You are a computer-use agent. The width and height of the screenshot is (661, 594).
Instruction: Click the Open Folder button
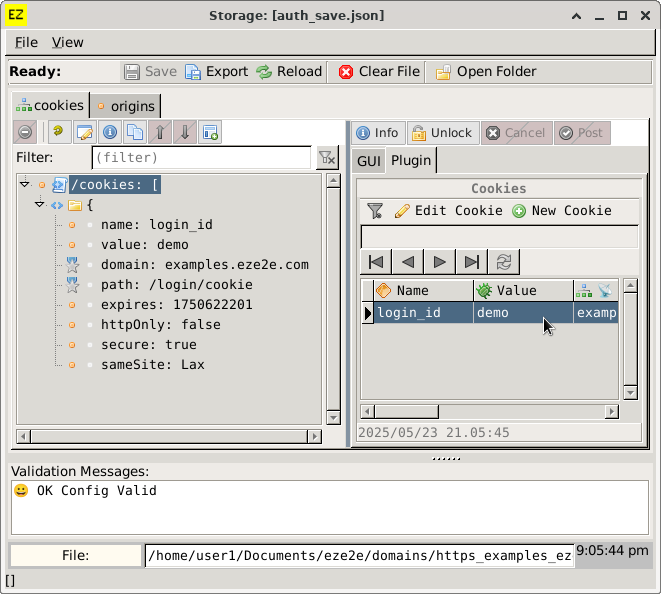coord(486,72)
